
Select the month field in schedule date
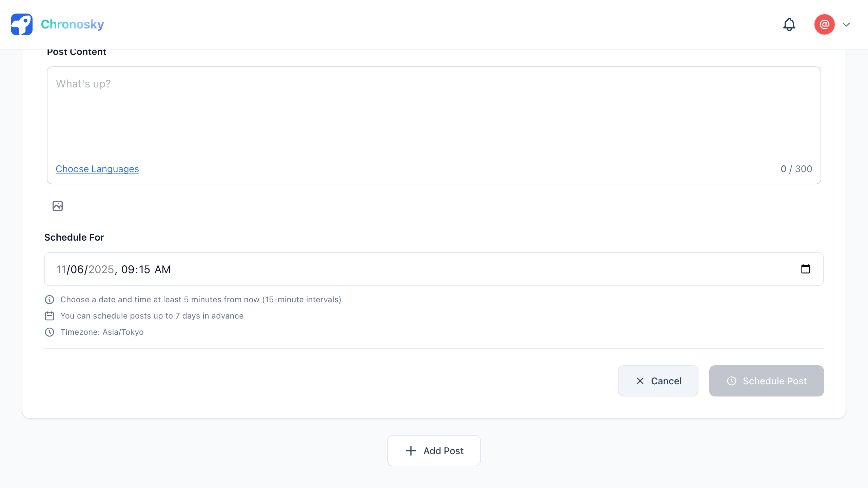[x=61, y=269]
